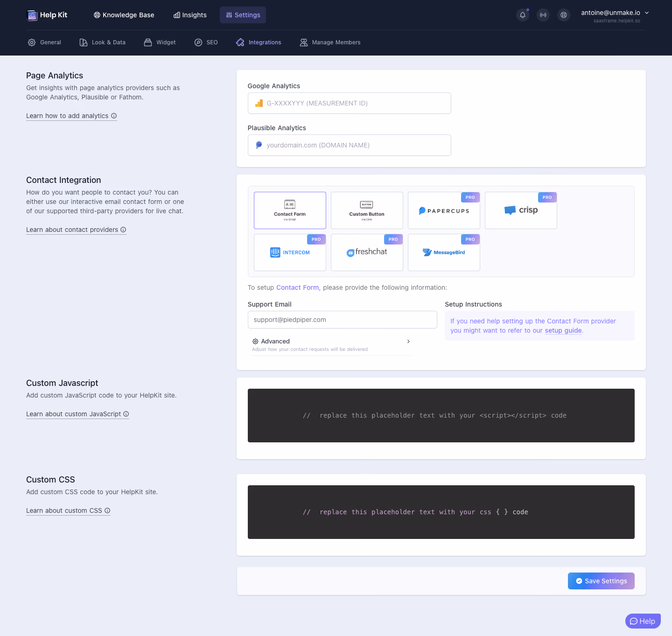The width and height of the screenshot is (672, 636).
Task: Expand the Advanced delivery options chevron
Action: [408, 342]
